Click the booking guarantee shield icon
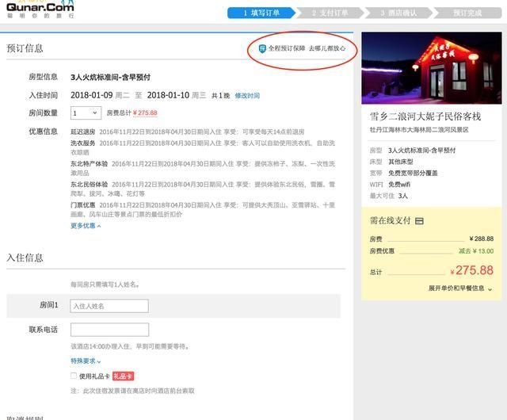The height and width of the screenshot is (420, 507). (x=262, y=49)
